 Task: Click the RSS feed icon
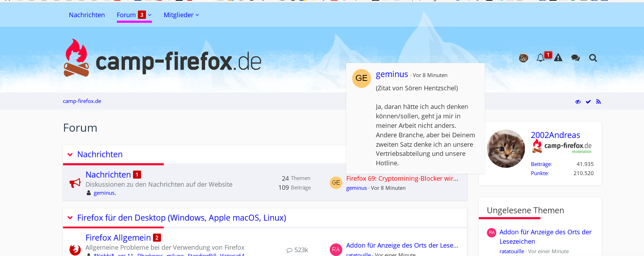[598, 102]
